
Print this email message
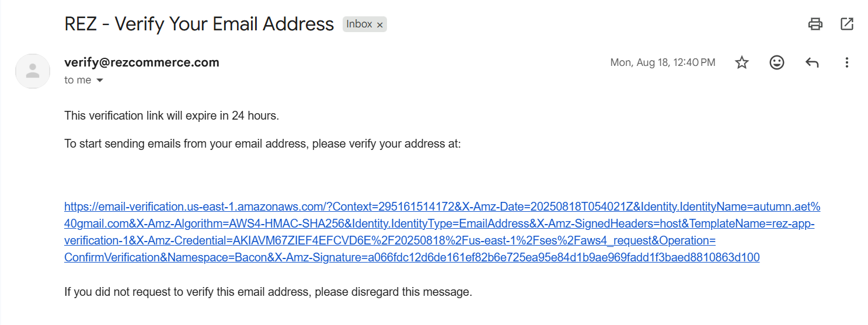pyautogui.click(x=815, y=24)
